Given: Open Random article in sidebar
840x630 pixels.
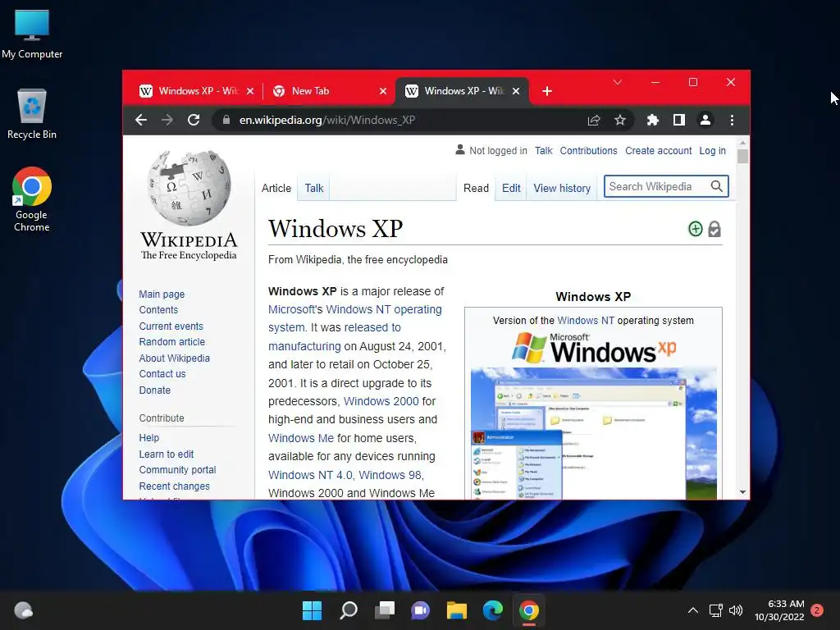Looking at the screenshot, I should coord(172,342).
